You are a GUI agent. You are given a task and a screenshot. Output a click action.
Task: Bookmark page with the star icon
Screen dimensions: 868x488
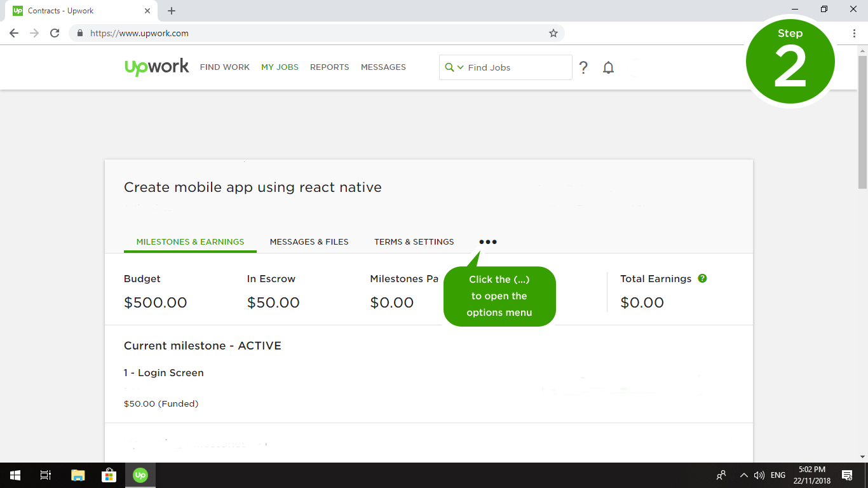coord(553,33)
